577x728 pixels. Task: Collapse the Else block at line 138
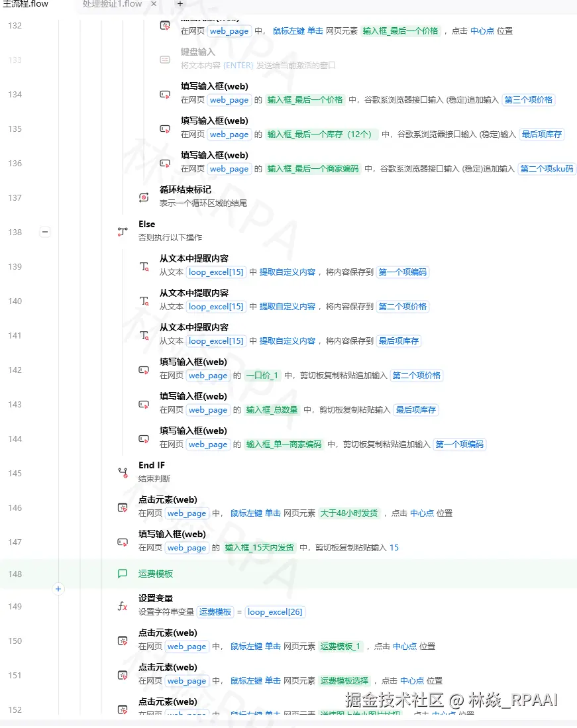click(x=45, y=232)
